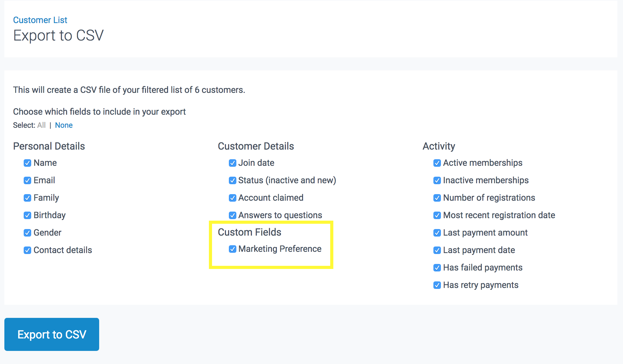Uncheck Contact details checkbox
This screenshot has height=364, width=623.
tap(27, 250)
